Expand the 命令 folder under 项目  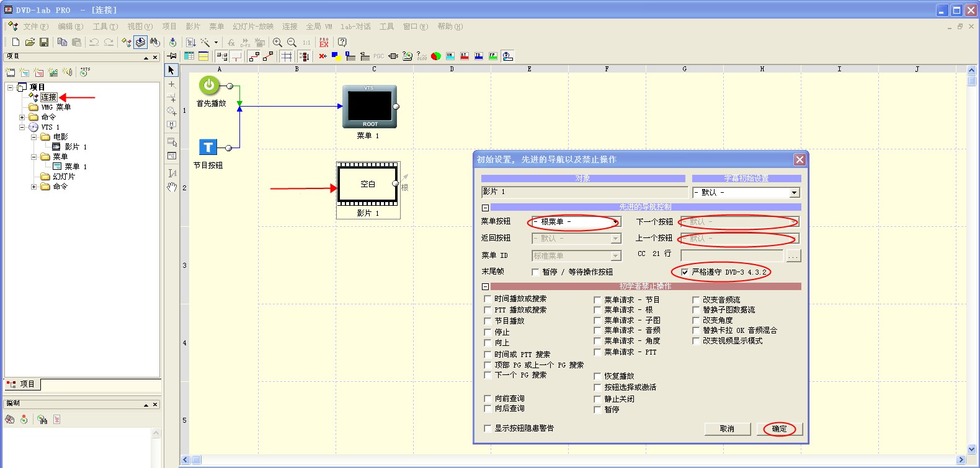(x=22, y=117)
